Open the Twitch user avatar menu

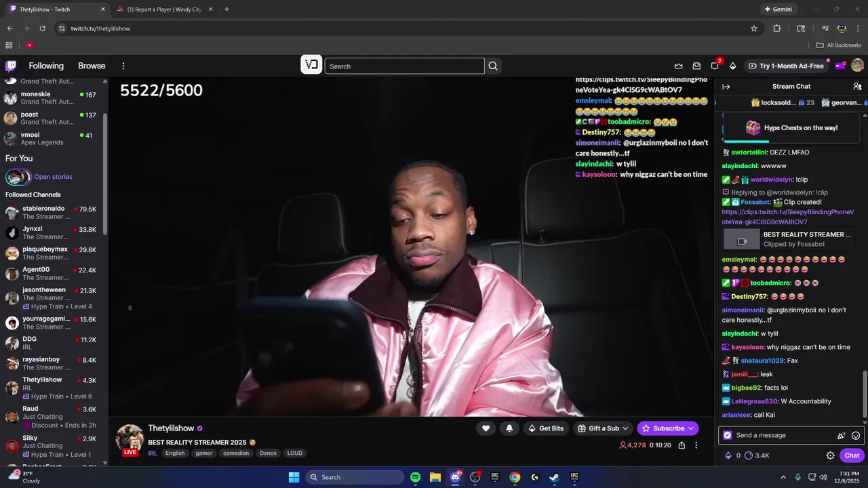coord(857,66)
